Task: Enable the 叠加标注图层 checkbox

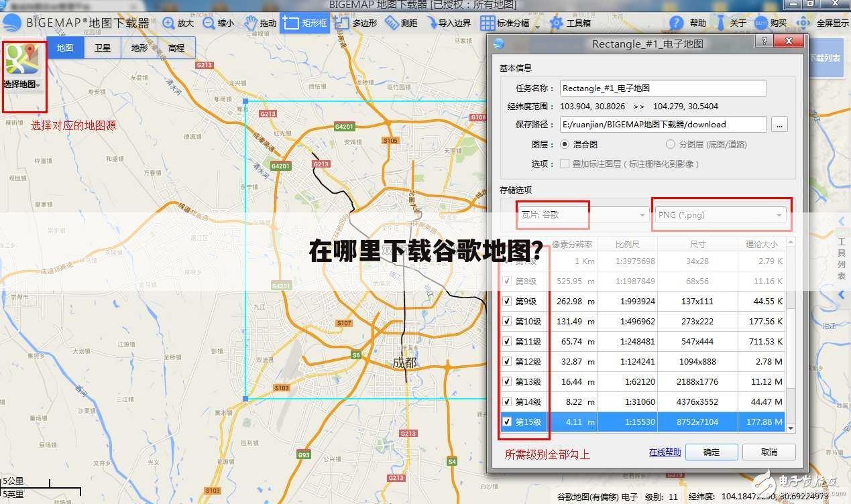Action: tap(565, 164)
